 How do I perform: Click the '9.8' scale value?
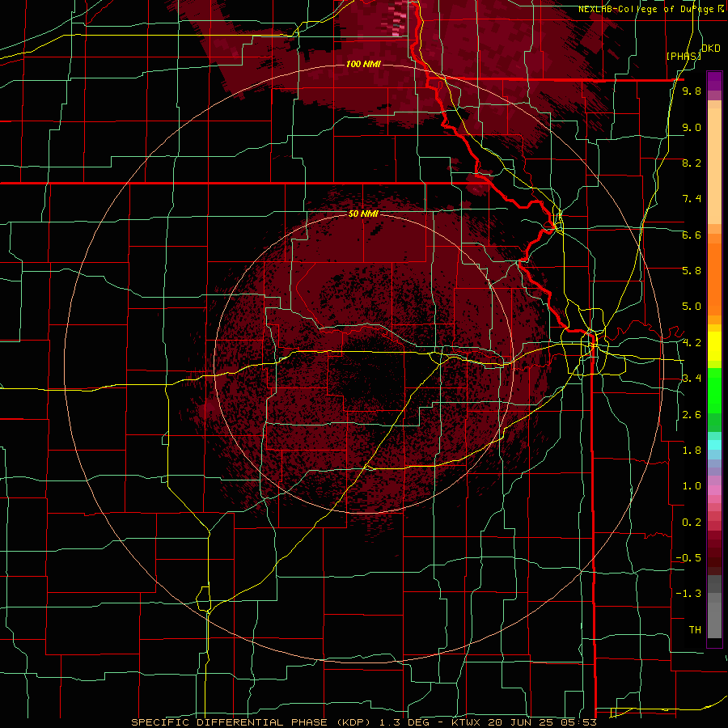click(692, 91)
